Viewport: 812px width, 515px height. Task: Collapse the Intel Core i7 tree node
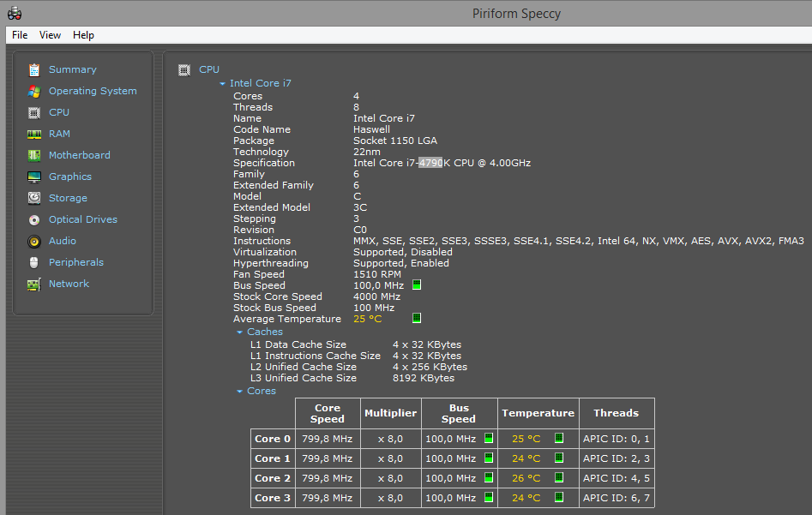click(x=222, y=83)
